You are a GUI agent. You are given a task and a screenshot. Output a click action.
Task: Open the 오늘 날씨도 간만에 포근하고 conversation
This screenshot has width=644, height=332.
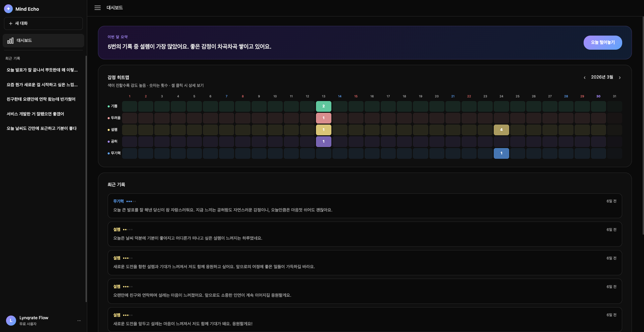tap(42, 128)
